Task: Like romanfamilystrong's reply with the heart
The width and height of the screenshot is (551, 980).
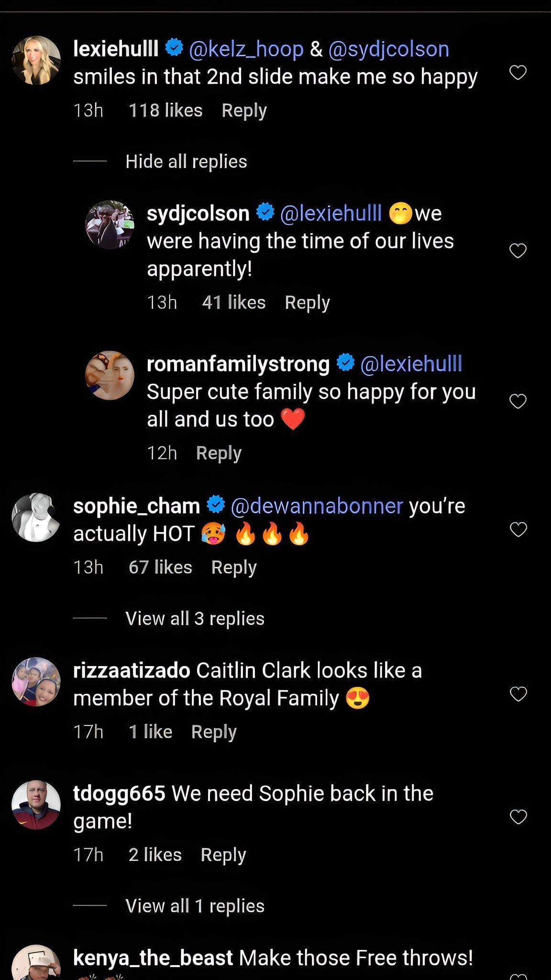Action: 518,401
